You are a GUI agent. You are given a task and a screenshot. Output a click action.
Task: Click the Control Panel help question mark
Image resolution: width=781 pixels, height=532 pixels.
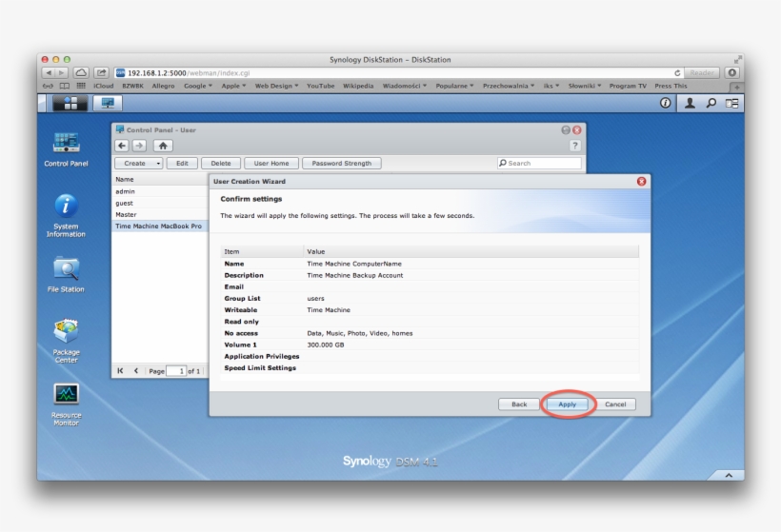tap(574, 146)
